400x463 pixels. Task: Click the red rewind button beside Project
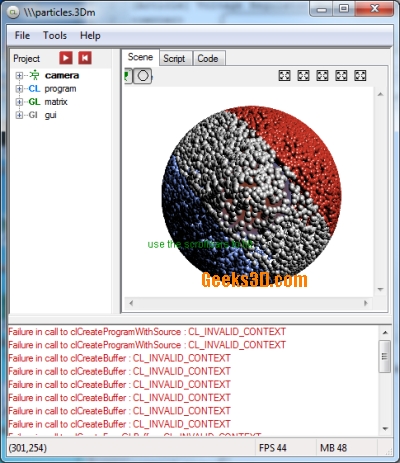click(85, 58)
